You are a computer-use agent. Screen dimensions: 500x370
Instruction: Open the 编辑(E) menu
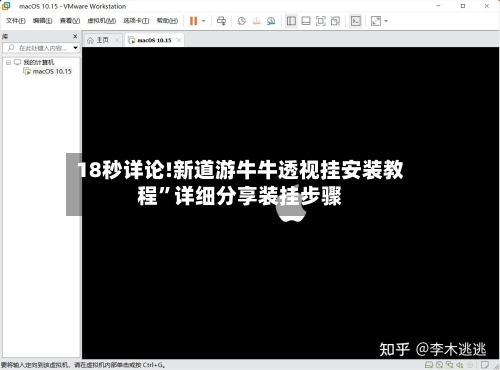(x=42, y=21)
